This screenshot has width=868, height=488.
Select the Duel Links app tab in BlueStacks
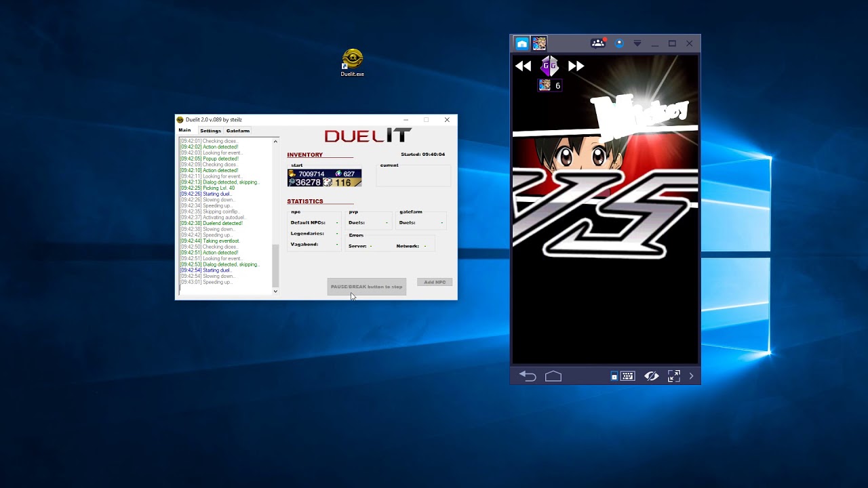[539, 43]
